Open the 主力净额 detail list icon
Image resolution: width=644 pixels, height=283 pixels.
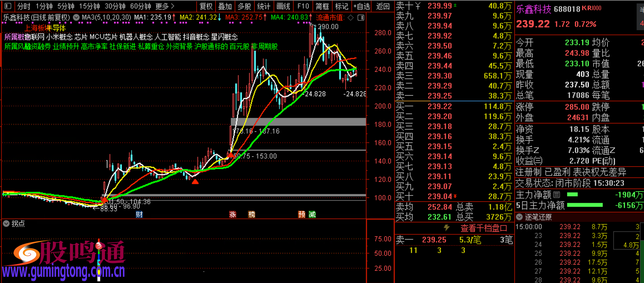click(x=556, y=195)
